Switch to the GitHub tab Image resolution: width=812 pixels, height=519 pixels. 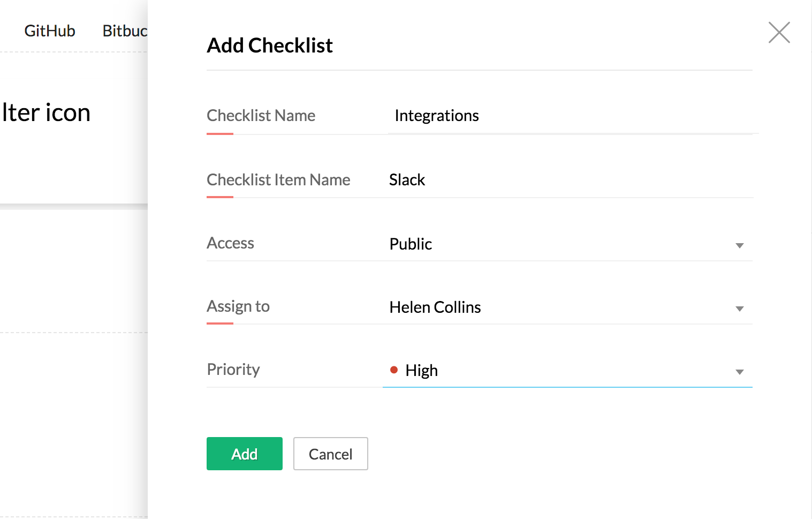click(50, 31)
